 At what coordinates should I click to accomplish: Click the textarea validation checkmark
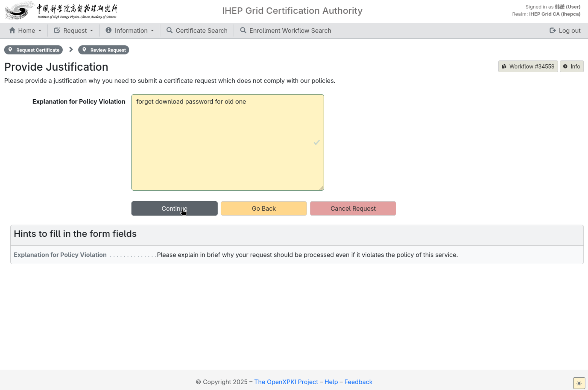pos(317,142)
